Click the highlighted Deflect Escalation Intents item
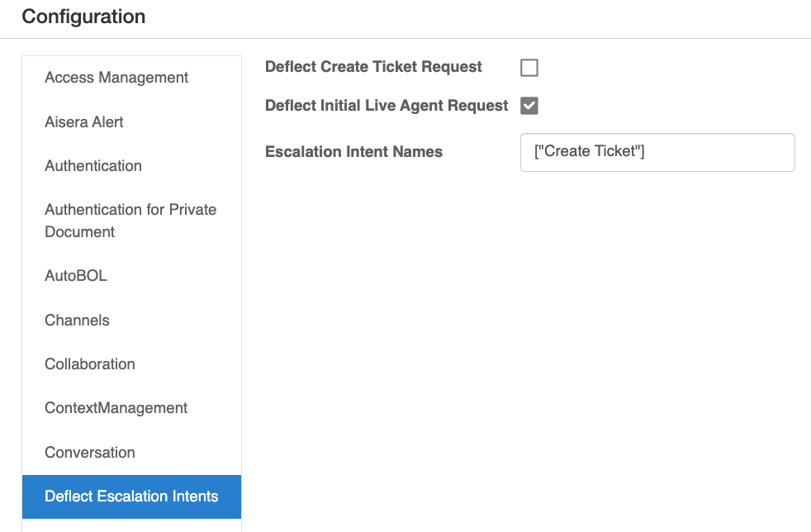The height and width of the screenshot is (532, 811). (x=131, y=496)
